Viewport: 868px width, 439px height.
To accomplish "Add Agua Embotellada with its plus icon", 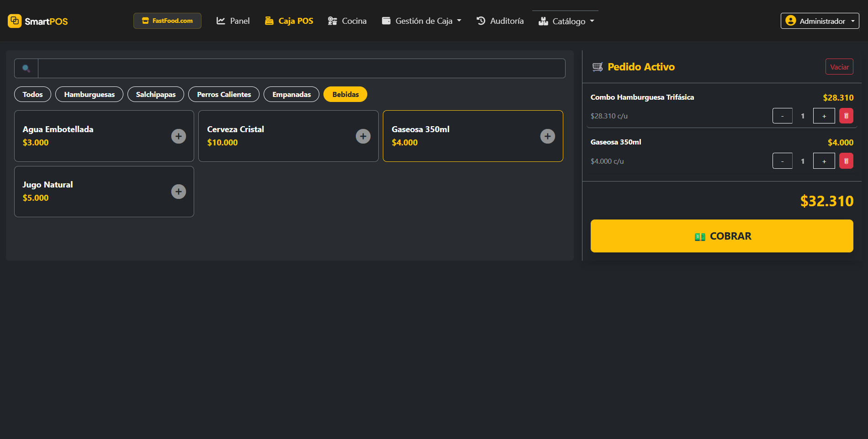I will [x=179, y=136].
